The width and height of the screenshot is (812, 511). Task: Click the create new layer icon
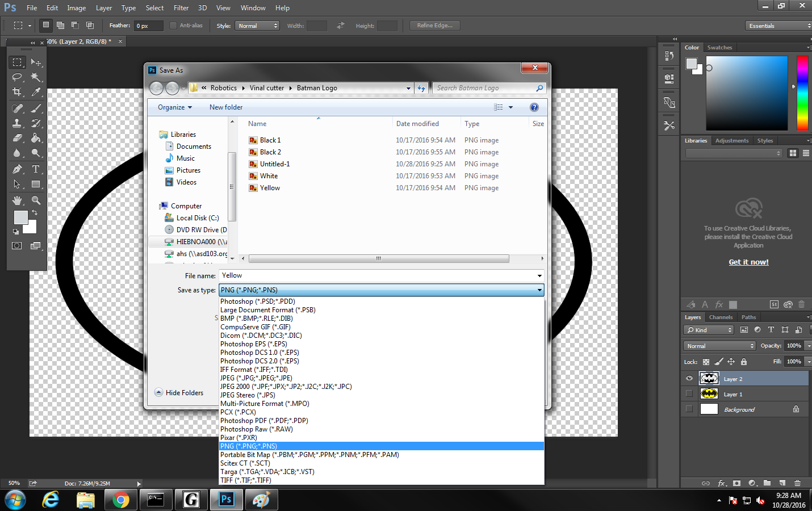pyautogui.click(x=782, y=483)
